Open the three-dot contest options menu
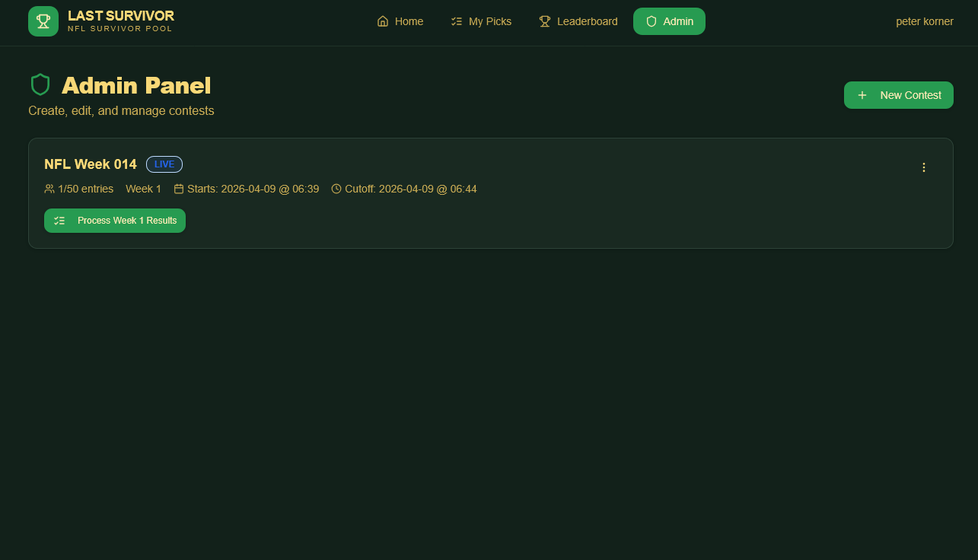The width and height of the screenshot is (978, 560). pyautogui.click(x=924, y=167)
